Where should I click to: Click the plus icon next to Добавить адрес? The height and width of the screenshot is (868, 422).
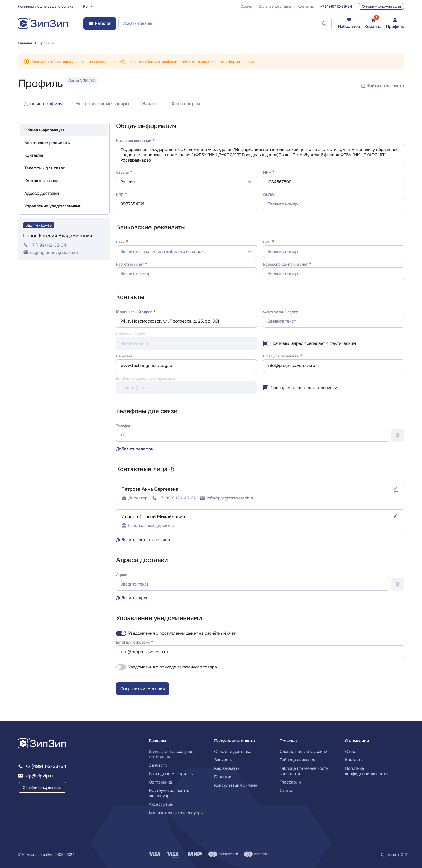coord(152,598)
